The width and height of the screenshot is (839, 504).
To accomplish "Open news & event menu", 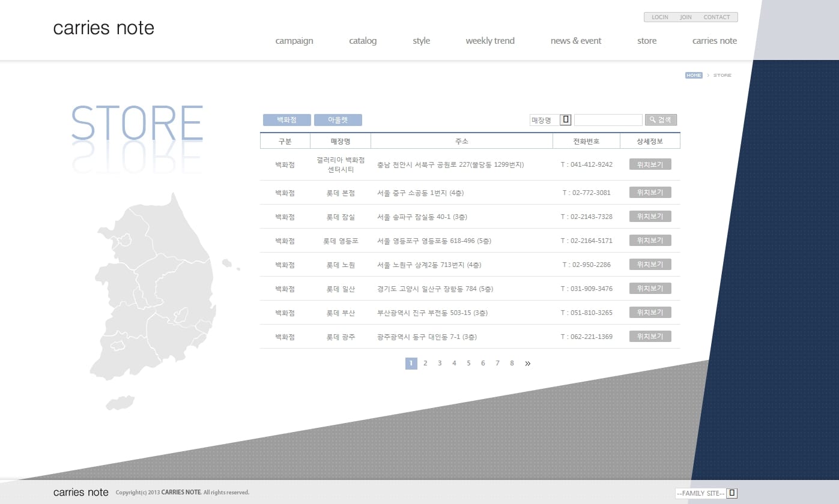I will click(576, 41).
